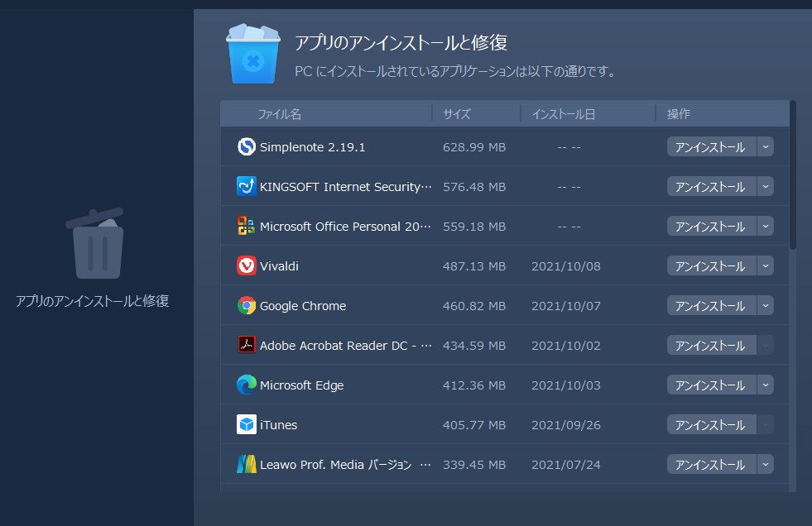Expand uninstall options for Vivaldi

point(766,265)
